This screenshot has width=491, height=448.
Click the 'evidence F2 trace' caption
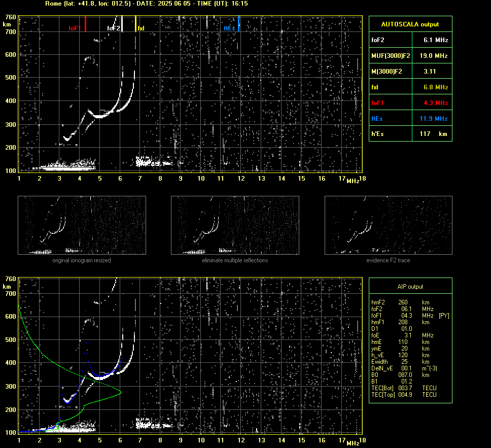coord(389,260)
